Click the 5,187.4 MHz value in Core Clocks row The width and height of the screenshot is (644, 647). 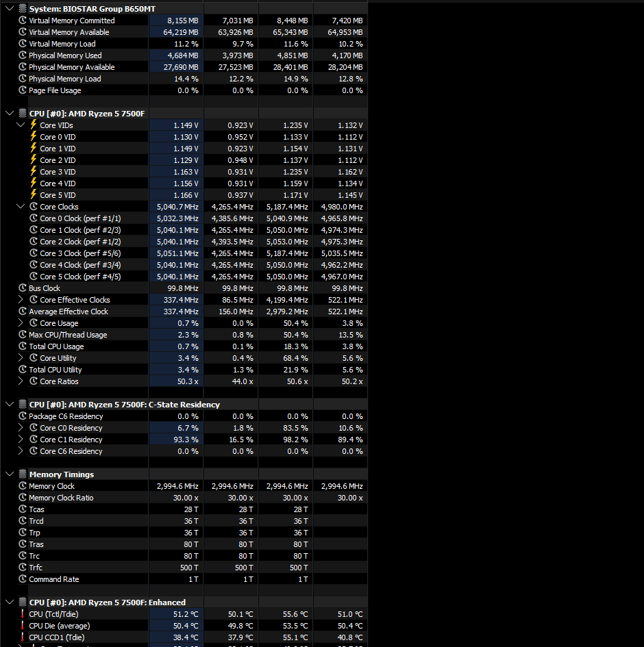point(287,207)
